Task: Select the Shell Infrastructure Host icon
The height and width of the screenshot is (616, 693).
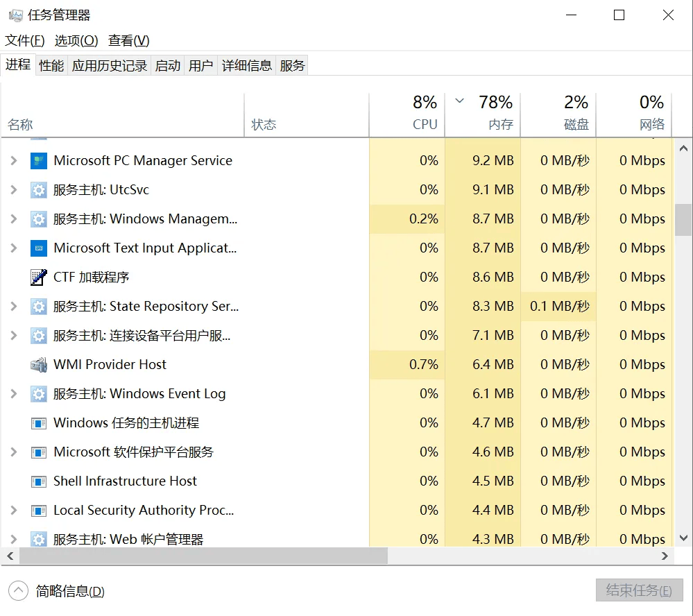Action: coord(38,481)
